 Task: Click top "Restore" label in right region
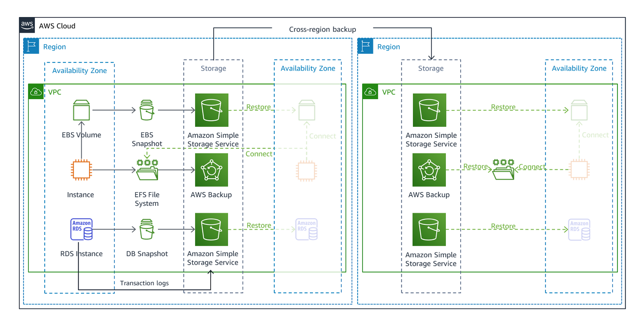coord(503,107)
